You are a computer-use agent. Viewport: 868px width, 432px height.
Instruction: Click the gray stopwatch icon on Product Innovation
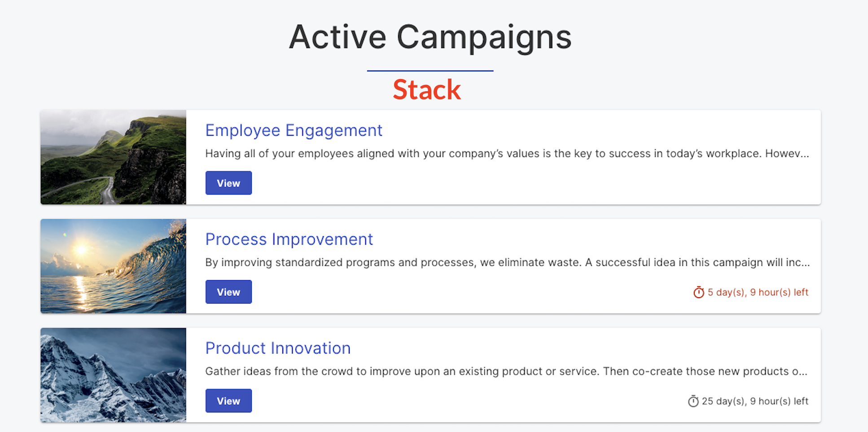(x=693, y=401)
